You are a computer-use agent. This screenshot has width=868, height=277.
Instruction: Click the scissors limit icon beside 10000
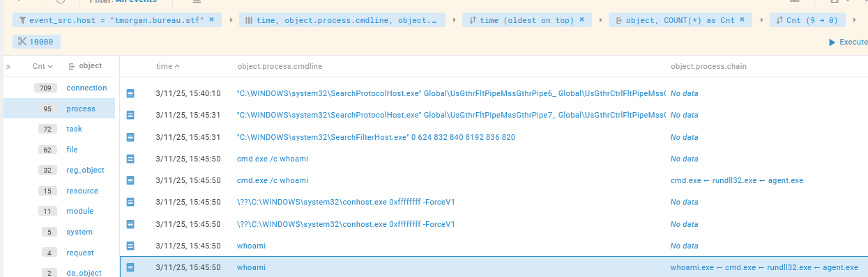pos(22,42)
